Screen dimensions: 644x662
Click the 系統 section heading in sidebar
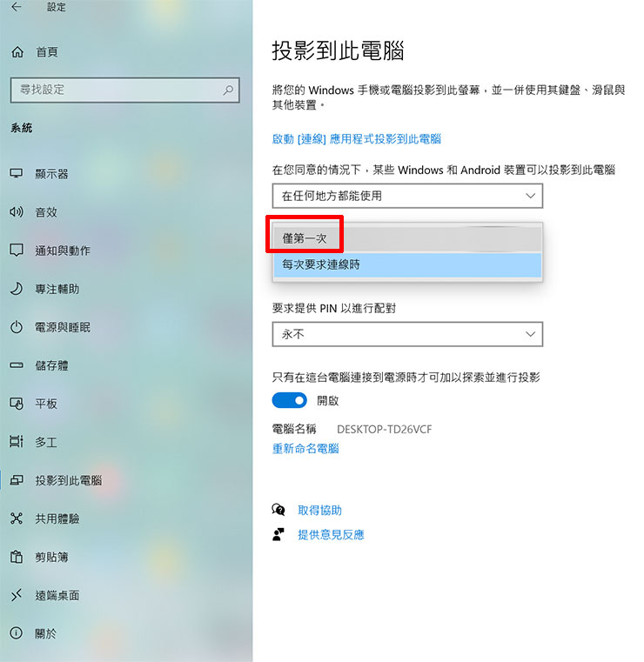click(22, 128)
